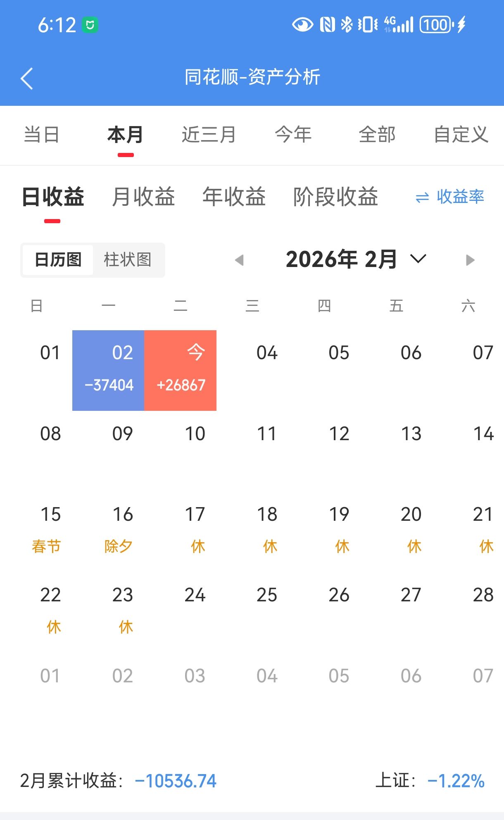
Task: Tap the green security shield icon
Action: pos(90,25)
